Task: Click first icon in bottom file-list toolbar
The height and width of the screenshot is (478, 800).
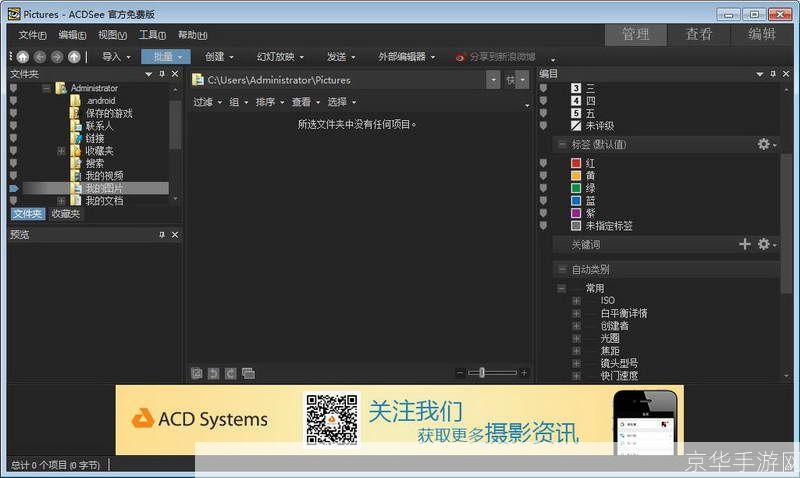Action: (x=196, y=373)
